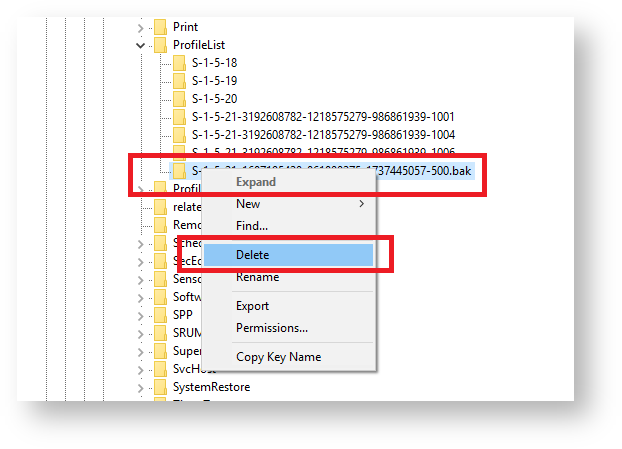
Task: Expand the SvcHost key chevron
Action: click(x=140, y=370)
